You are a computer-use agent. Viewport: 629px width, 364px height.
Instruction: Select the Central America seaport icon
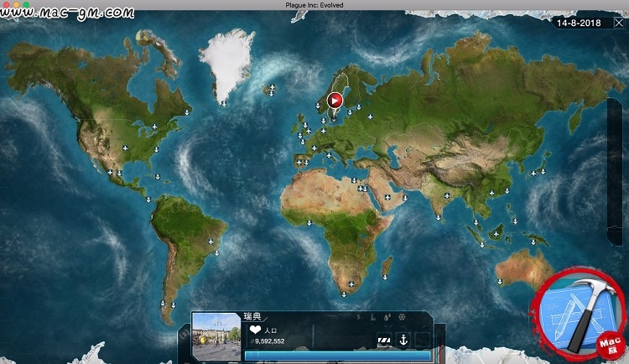[x=148, y=199]
